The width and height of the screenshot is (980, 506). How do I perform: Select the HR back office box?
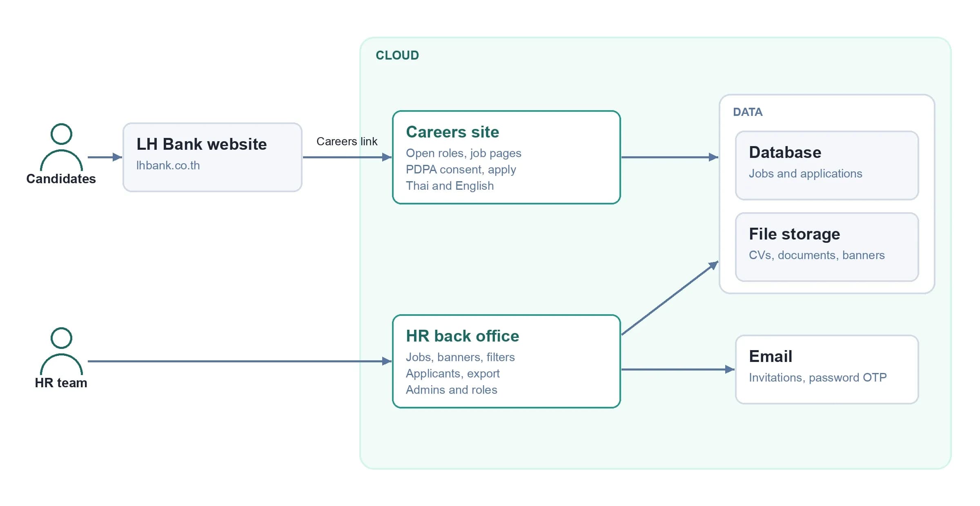506,362
